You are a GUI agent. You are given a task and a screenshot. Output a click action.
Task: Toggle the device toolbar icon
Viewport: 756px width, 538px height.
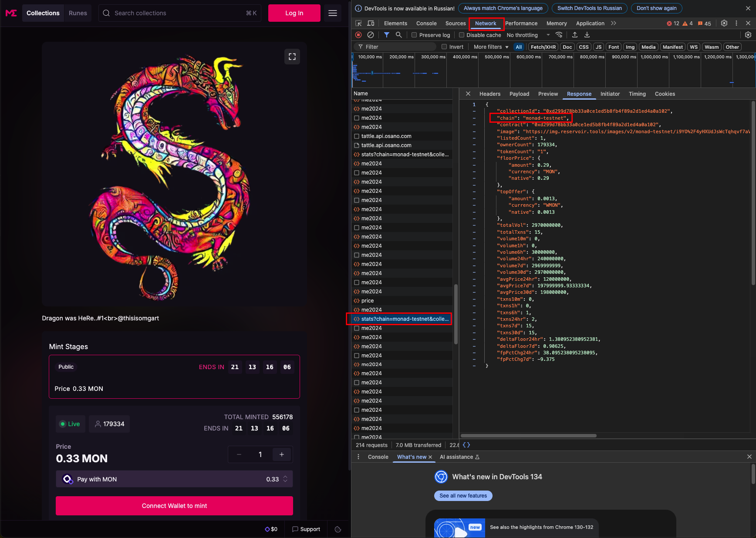pyautogui.click(x=371, y=24)
